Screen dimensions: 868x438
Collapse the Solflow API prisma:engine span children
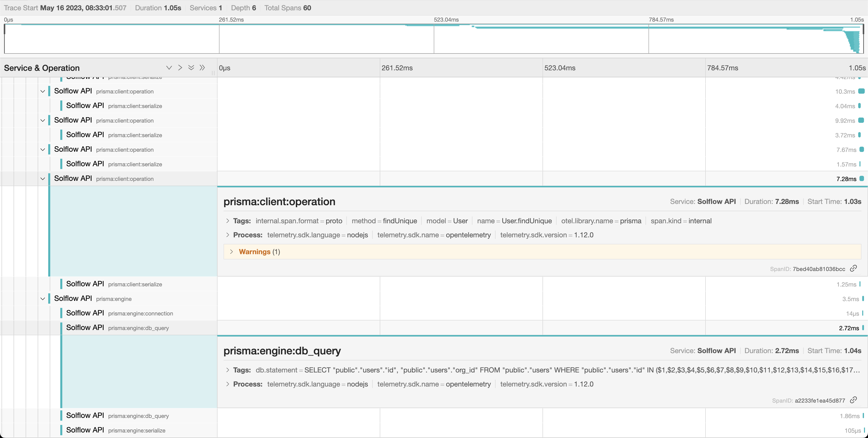[x=42, y=299]
